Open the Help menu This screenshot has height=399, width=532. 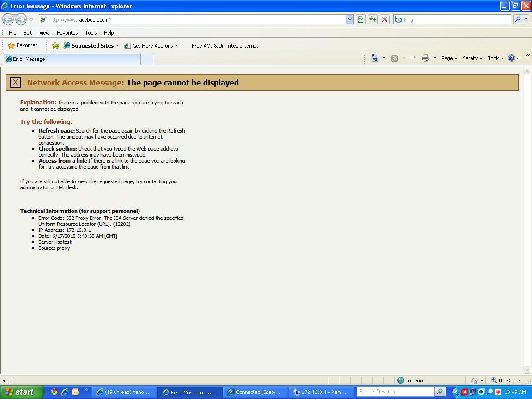[109, 33]
